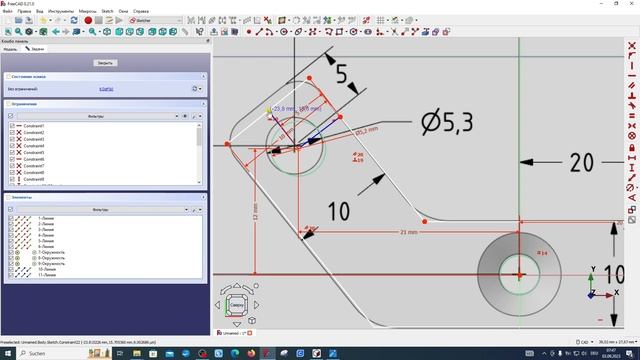The height and width of the screenshot is (360, 640).
Task: Open the Sketcher workbench dropdown
Action: pyautogui.click(x=155, y=20)
